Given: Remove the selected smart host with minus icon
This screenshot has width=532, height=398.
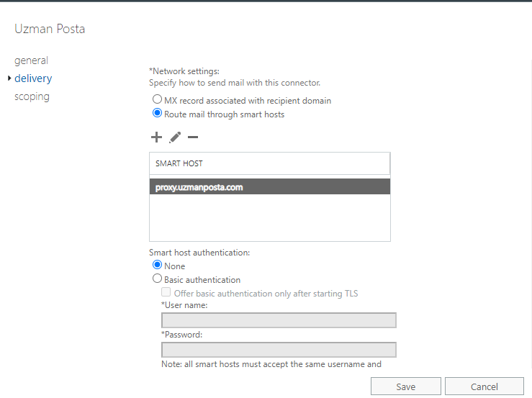Looking at the screenshot, I should (x=193, y=137).
